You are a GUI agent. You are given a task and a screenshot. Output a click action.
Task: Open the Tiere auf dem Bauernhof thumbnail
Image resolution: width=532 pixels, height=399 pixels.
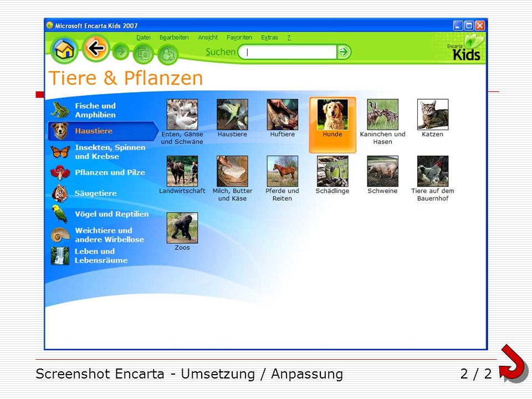point(433,171)
